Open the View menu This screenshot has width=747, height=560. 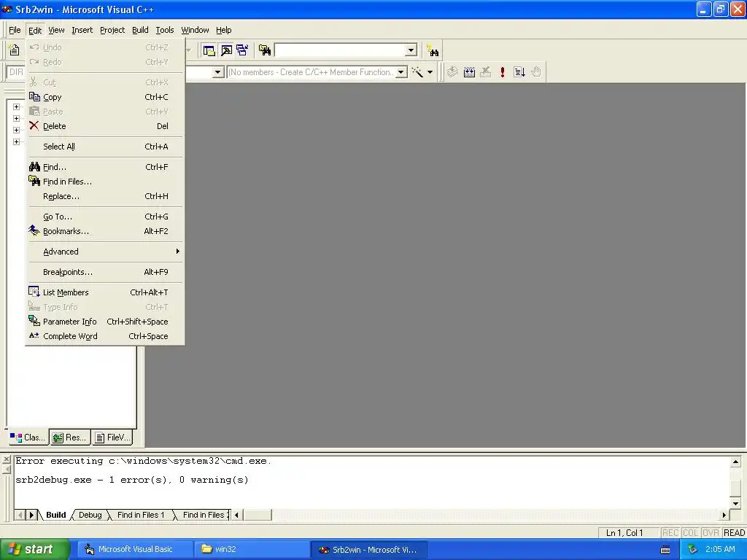(x=56, y=30)
